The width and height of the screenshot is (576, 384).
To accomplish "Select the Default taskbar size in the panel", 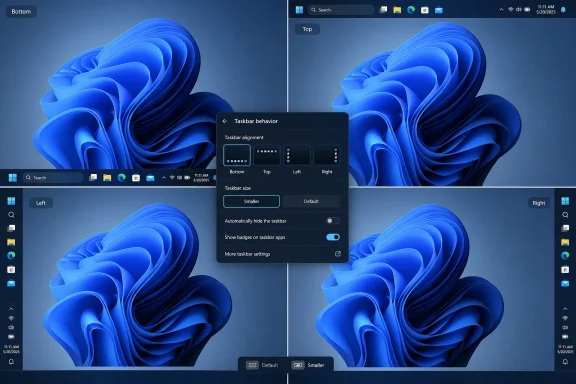I will (311, 201).
